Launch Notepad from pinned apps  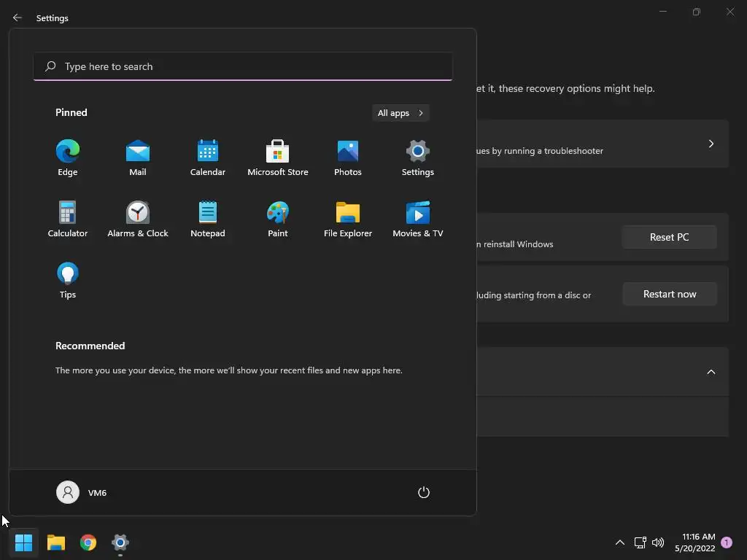(x=208, y=219)
